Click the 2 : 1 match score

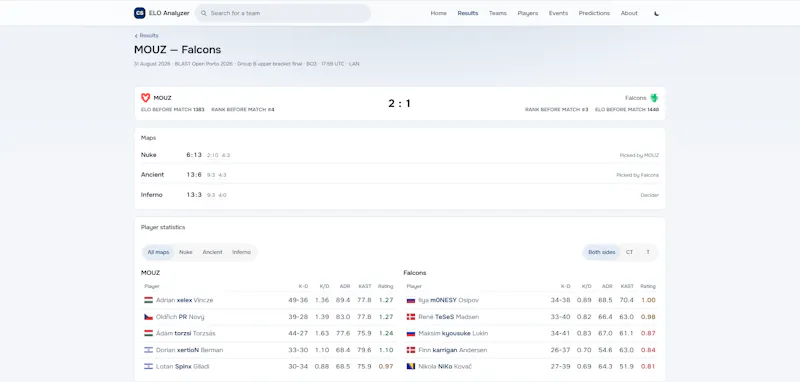(399, 104)
